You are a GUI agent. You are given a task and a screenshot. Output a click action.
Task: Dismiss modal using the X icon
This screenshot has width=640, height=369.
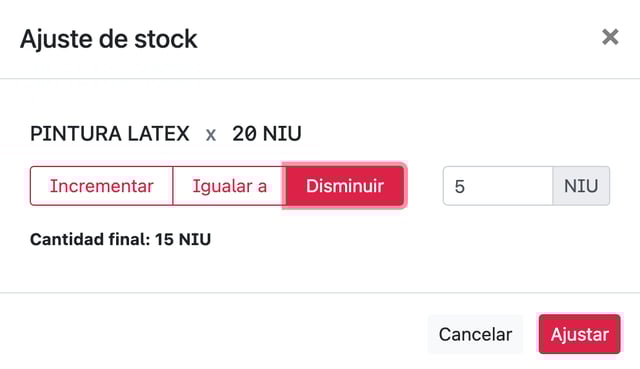click(x=610, y=37)
